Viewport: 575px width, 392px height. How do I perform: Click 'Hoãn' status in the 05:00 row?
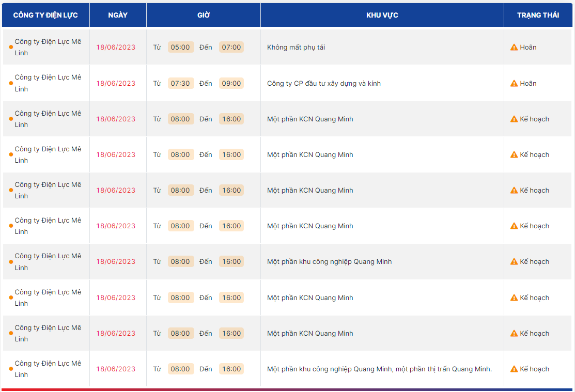(x=528, y=48)
